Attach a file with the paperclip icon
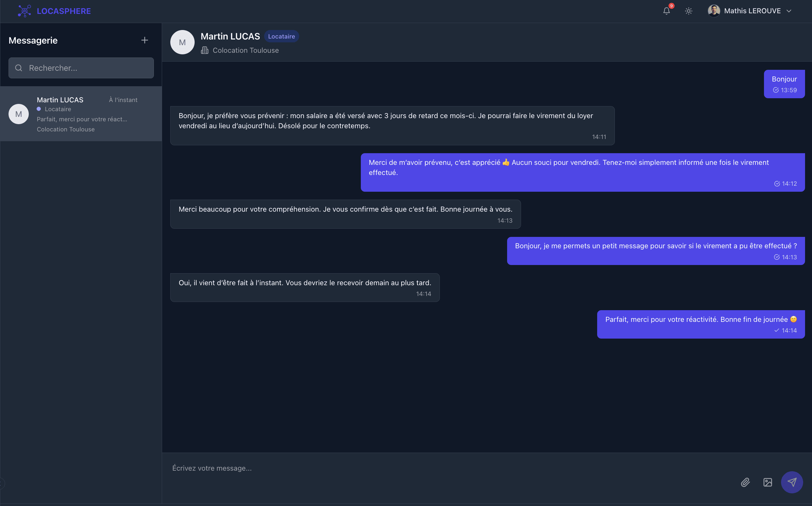This screenshot has width=812, height=506. point(745,482)
